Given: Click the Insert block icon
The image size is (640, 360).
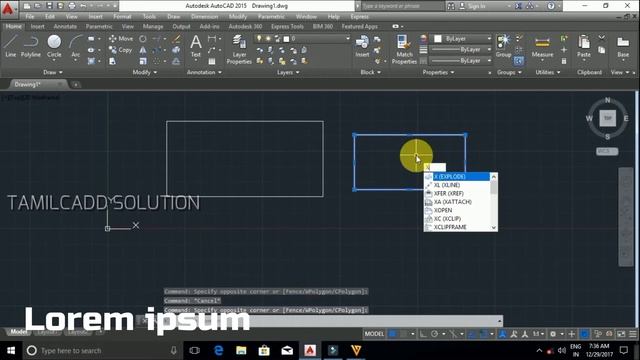Looking at the screenshot, I should (362, 46).
